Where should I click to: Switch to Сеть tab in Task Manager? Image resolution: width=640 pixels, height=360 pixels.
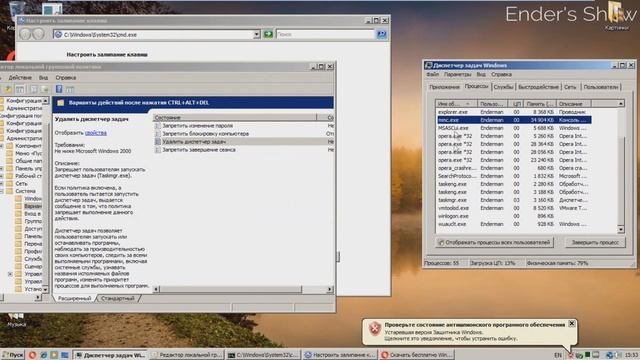pyautogui.click(x=570, y=87)
